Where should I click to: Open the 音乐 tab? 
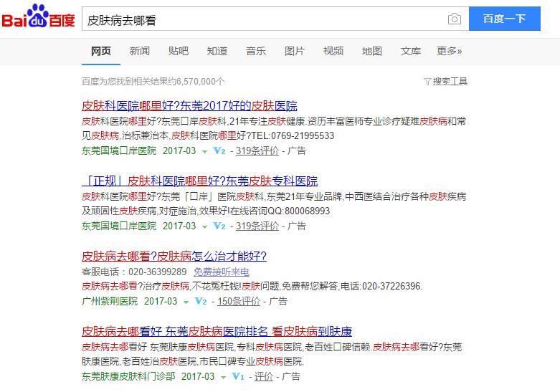[256, 52]
